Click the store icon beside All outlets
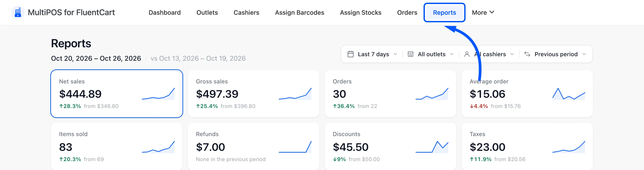The height and width of the screenshot is (170, 644). point(410,54)
